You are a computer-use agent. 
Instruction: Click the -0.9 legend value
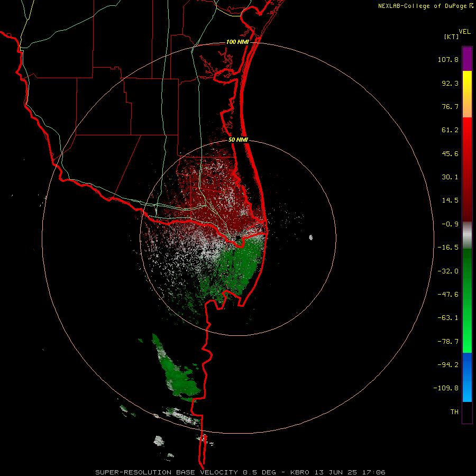(450, 224)
